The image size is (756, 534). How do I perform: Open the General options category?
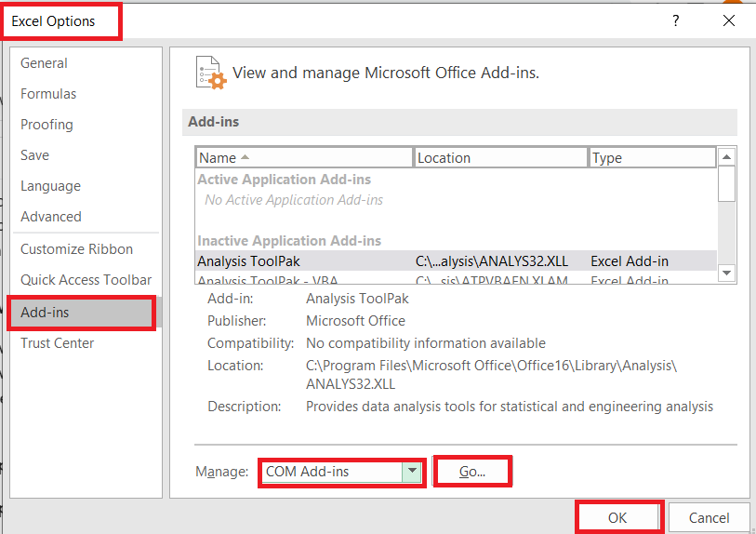pos(44,63)
